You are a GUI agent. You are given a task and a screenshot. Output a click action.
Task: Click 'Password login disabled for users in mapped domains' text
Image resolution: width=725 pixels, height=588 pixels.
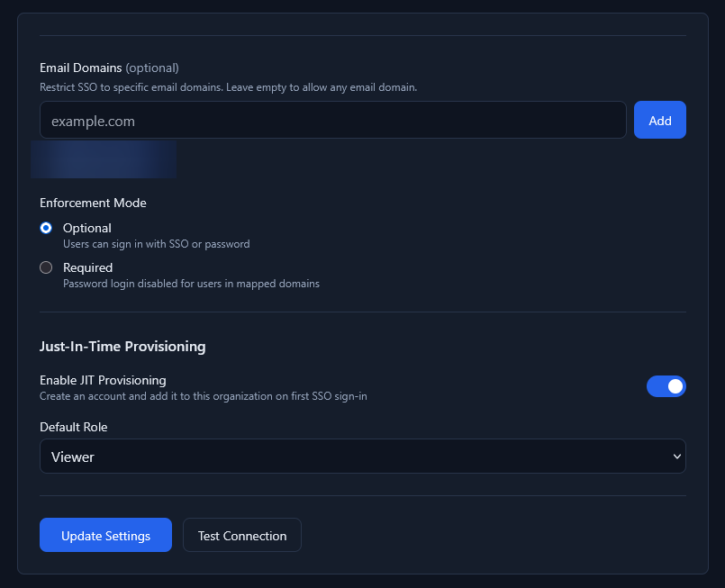tap(191, 284)
